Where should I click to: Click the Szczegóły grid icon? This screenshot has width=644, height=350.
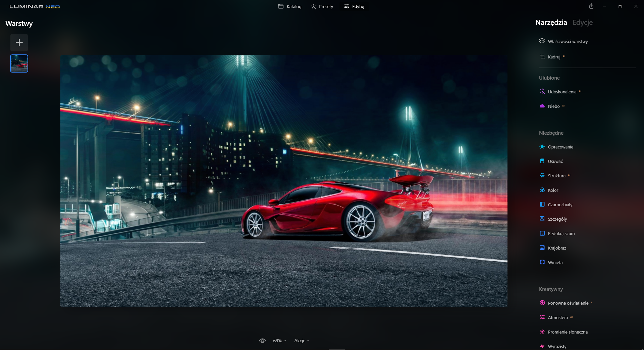(542, 219)
